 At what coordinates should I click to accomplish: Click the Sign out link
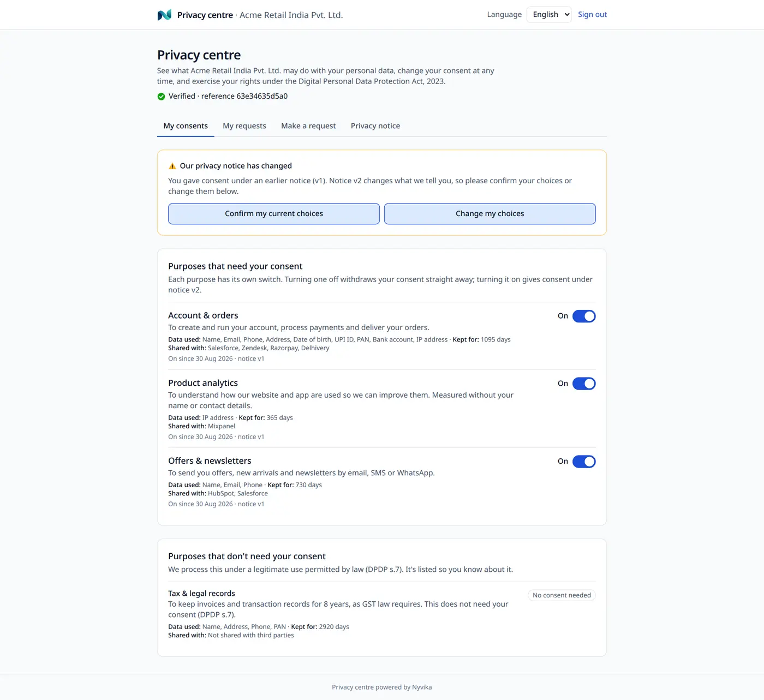click(593, 15)
